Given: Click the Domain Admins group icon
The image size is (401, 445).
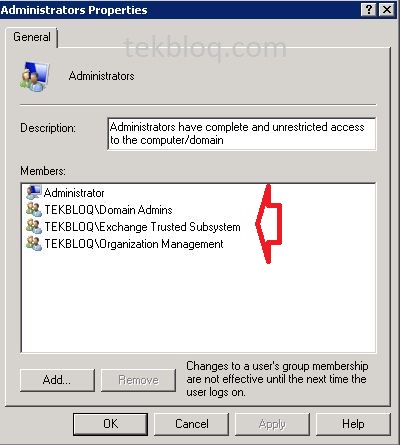Looking at the screenshot, I should (34, 210).
